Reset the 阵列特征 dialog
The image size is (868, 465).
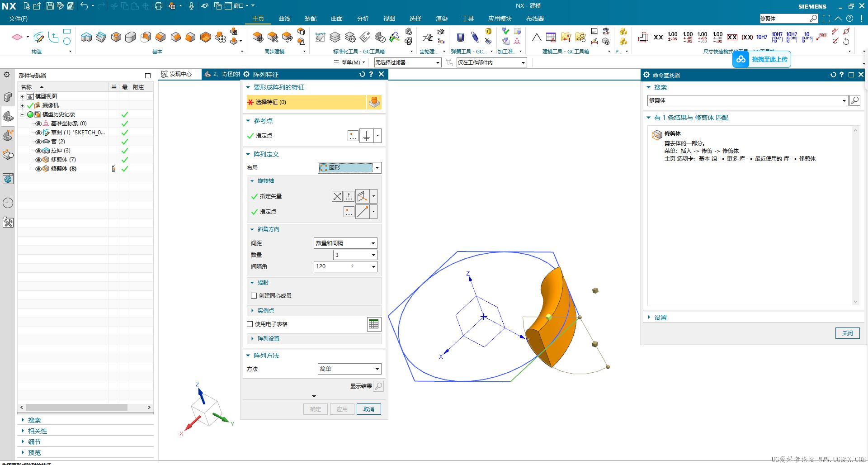pos(362,74)
